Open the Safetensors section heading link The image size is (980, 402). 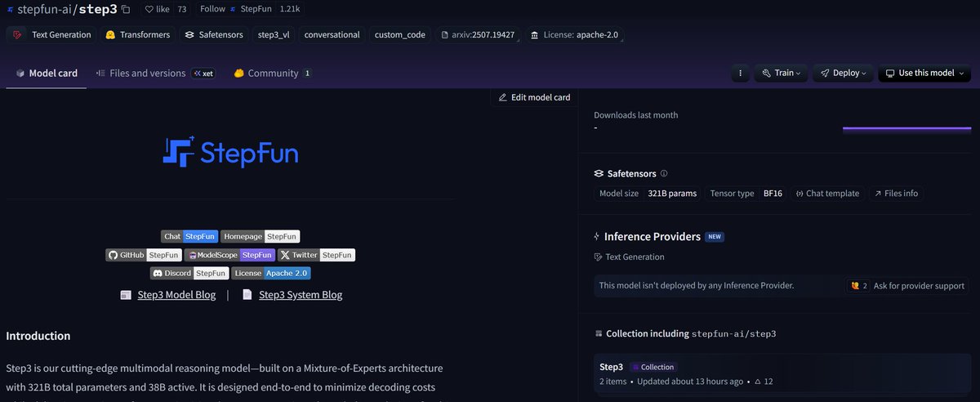pos(631,173)
